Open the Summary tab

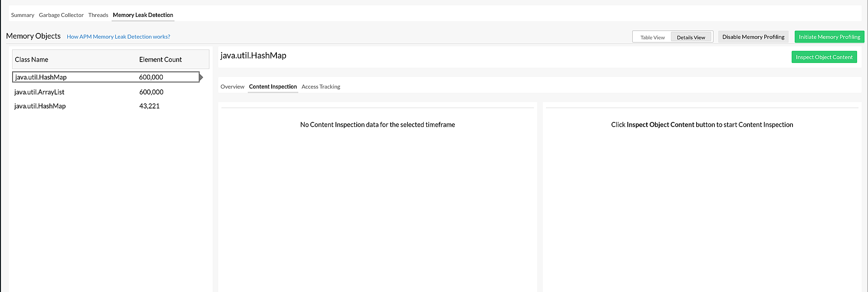23,15
